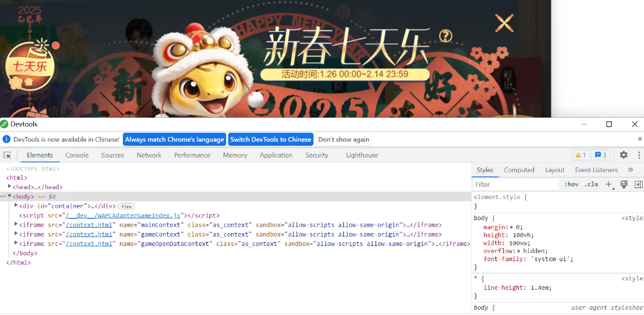This screenshot has height=315, width=644.
Task: Add a new style rule
Action: click(608, 184)
